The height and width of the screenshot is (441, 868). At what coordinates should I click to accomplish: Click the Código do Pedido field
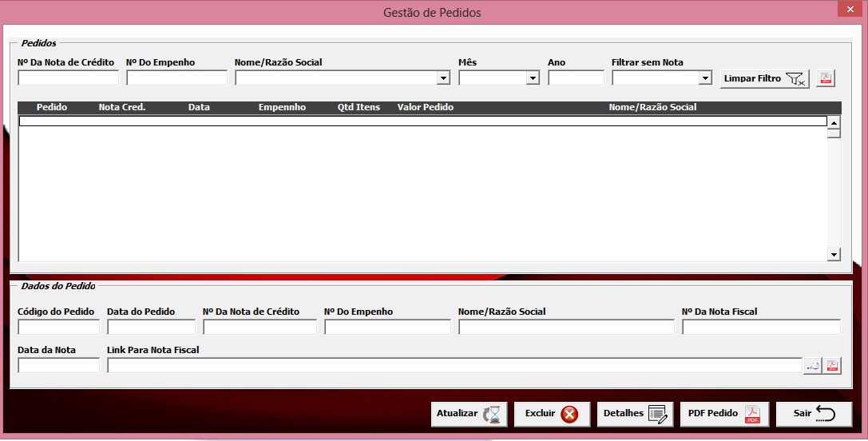[x=58, y=327]
